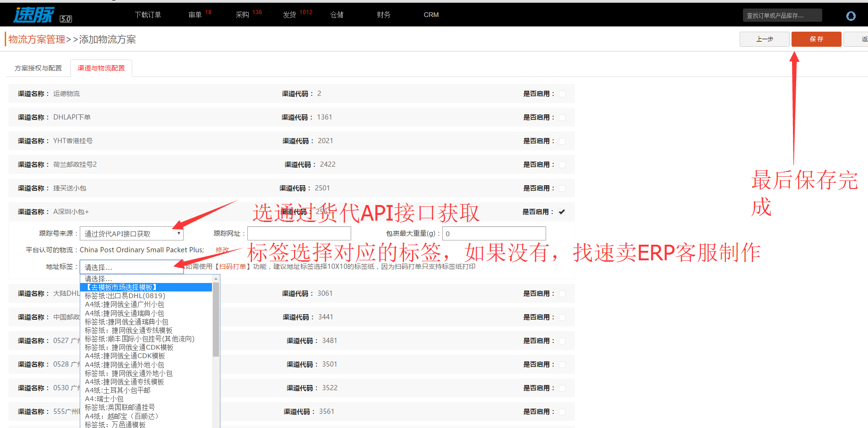Click the 上一步 button

click(x=765, y=39)
